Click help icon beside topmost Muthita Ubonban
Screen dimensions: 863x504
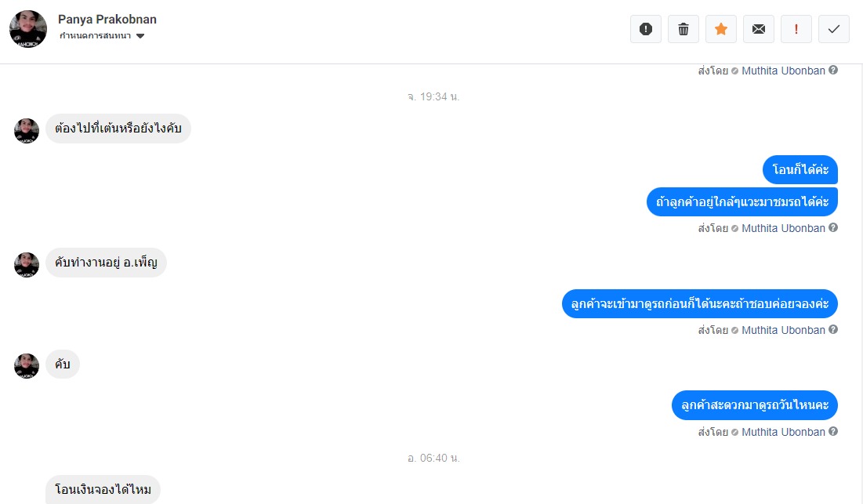[x=833, y=70]
